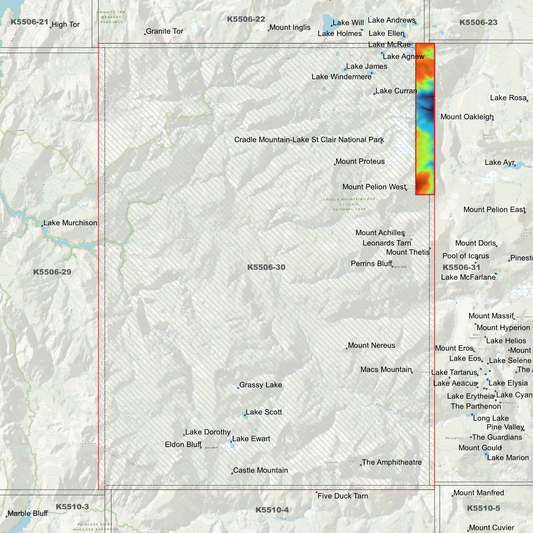This screenshot has height=533, width=533.
Task: Click the Pine Valley label
Action: 505,427
